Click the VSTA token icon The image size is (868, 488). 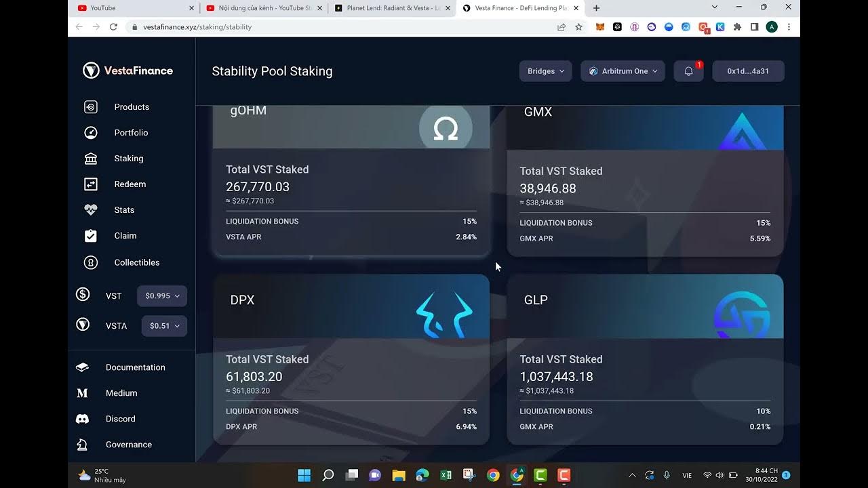pyautogui.click(x=83, y=324)
